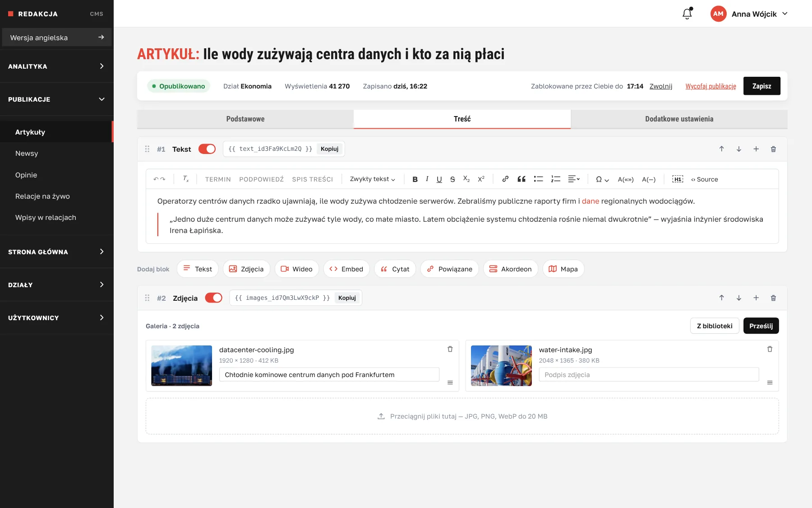Switch to Wersja angielska

[x=57, y=37]
